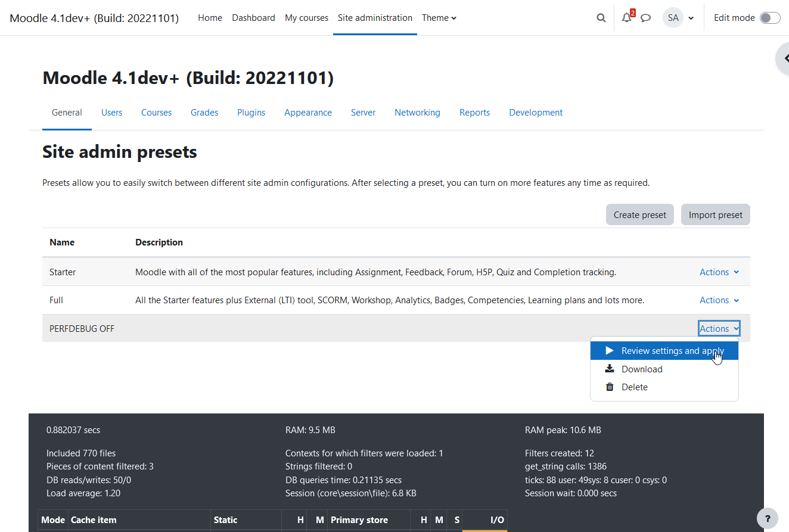Click the 'Session wait: 0.000 secs' text
The width and height of the screenshot is (789, 532).
pos(571,493)
